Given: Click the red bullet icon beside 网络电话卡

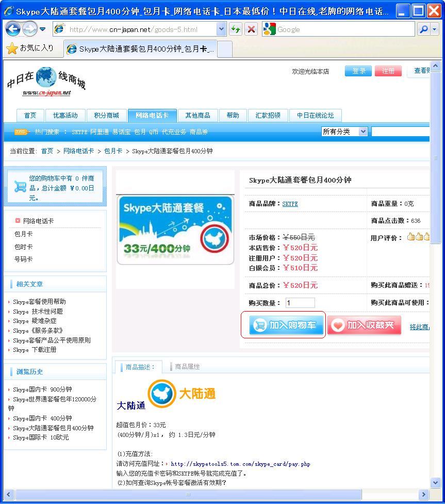Looking at the screenshot, I should click(18, 220).
